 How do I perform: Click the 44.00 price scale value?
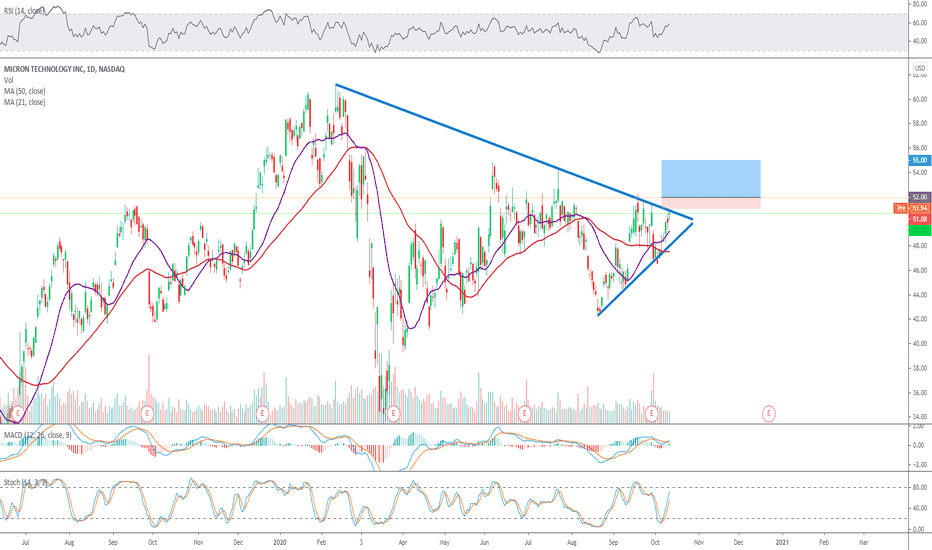point(920,295)
